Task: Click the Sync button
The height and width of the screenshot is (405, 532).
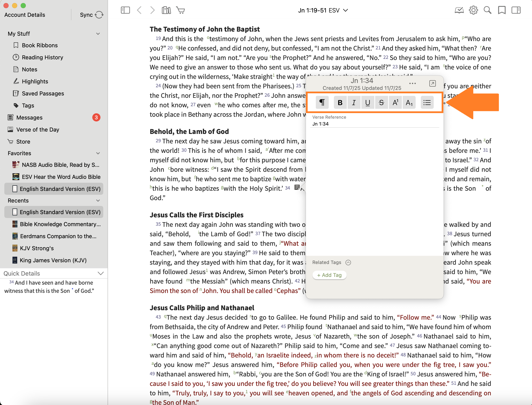Action: [91, 15]
